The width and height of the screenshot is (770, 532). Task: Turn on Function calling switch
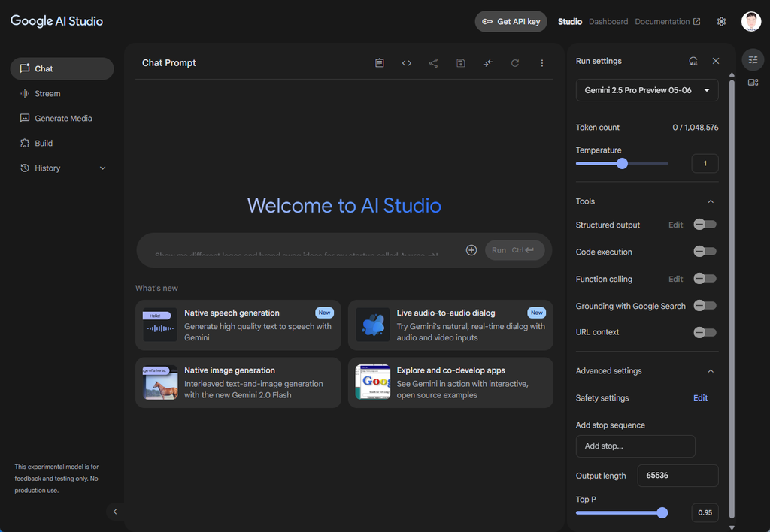pyautogui.click(x=705, y=279)
